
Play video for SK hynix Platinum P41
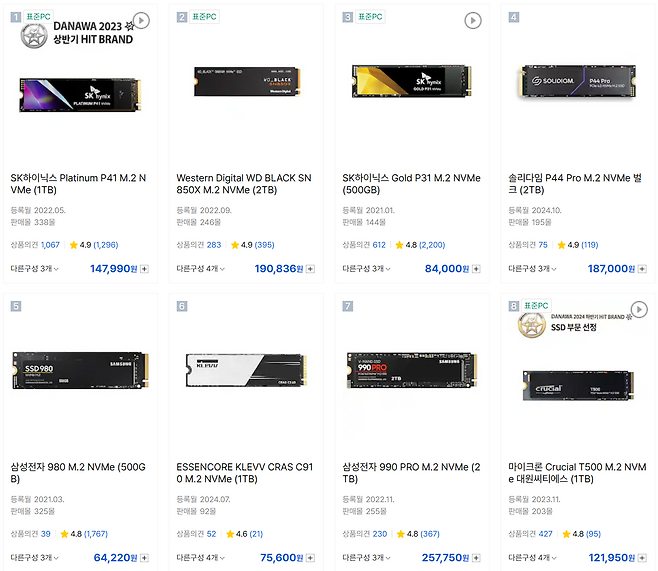[x=142, y=20]
